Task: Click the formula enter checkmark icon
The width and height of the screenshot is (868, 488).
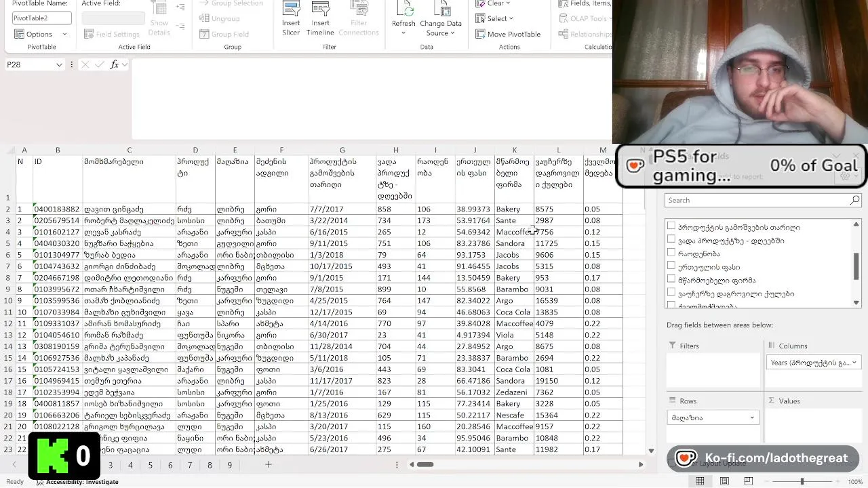Action: [100, 64]
